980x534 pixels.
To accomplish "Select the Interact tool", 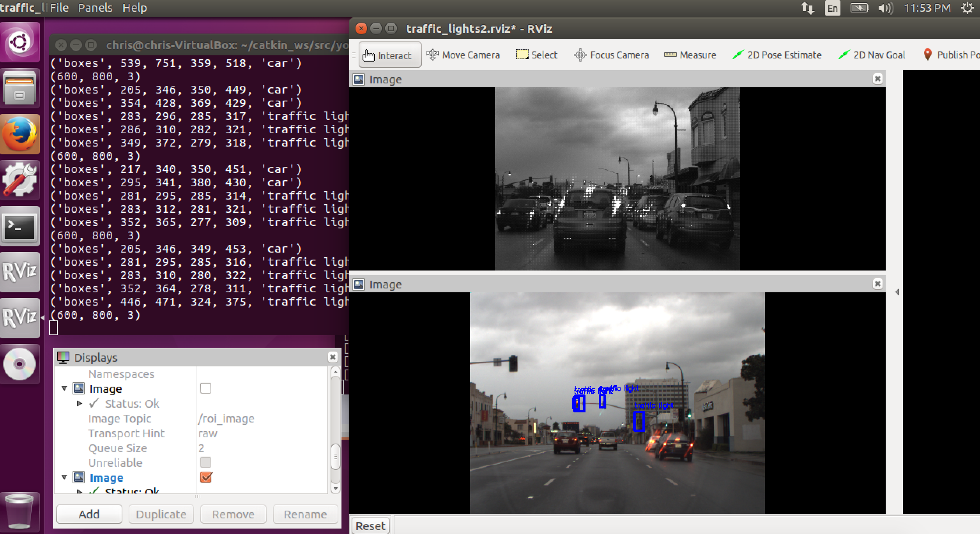I will tap(389, 55).
